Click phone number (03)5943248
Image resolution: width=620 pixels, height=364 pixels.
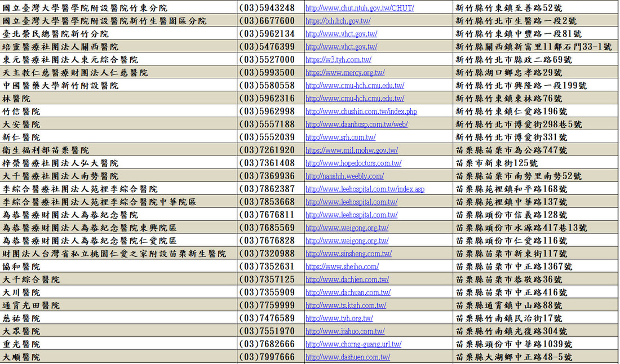[267, 8]
